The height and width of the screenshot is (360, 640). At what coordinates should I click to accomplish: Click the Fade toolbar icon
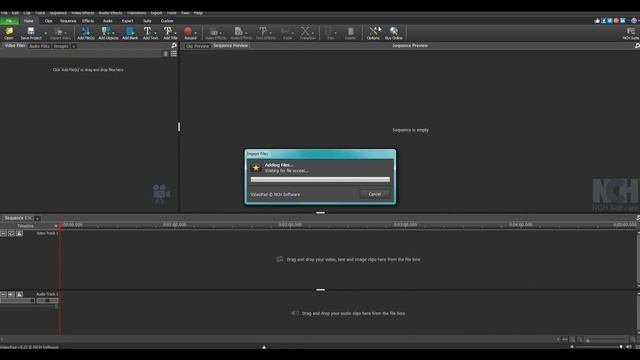(x=287, y=33)
